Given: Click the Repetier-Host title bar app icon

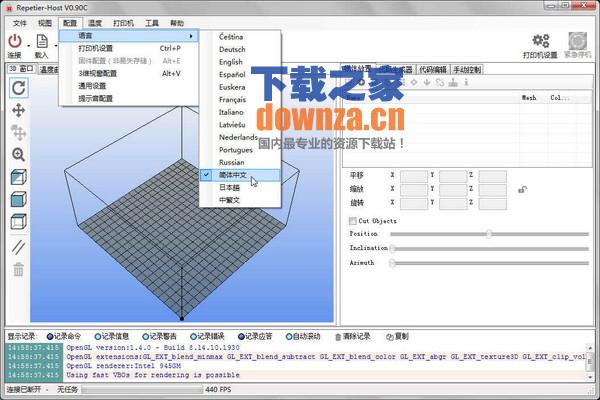Looking at the screenshot, I should pyautogui.click(x=10, y=8).
